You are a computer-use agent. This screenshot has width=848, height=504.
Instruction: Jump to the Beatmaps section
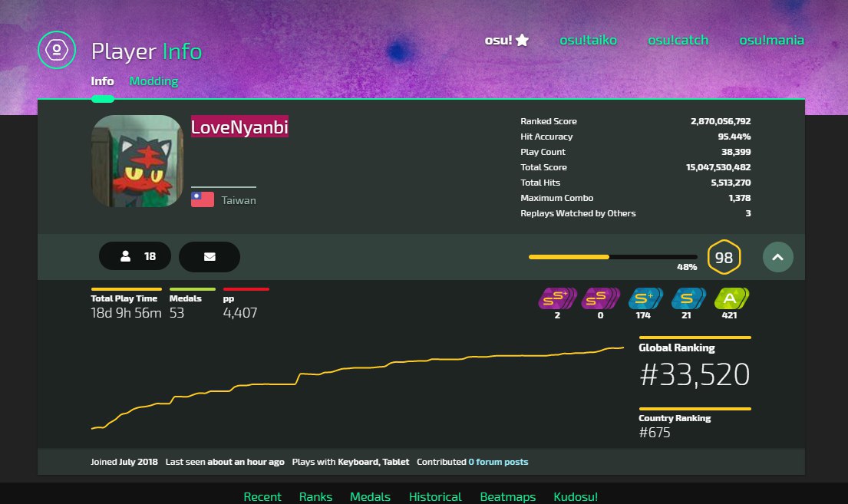[508, 496]
